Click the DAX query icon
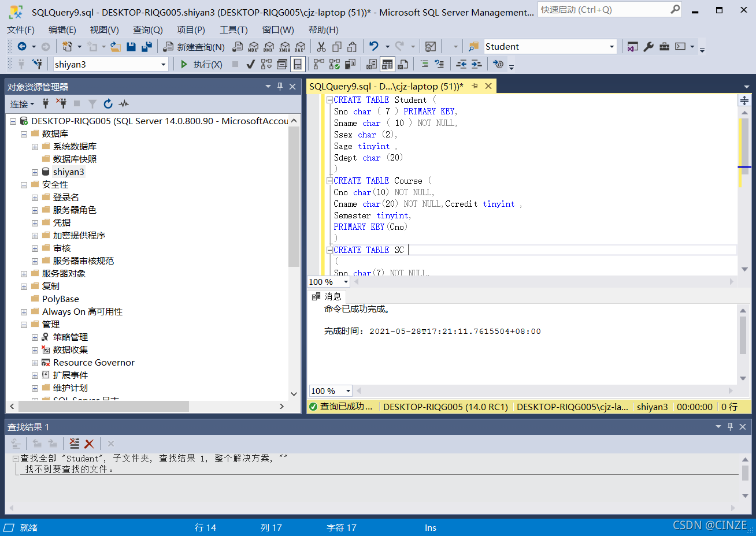Screen dimensions: 756x536 click(300, 47)
